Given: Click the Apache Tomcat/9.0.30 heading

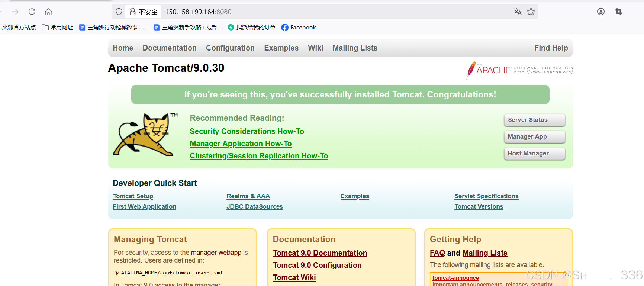Looking at the screenshot, I should tap(166, 68).
